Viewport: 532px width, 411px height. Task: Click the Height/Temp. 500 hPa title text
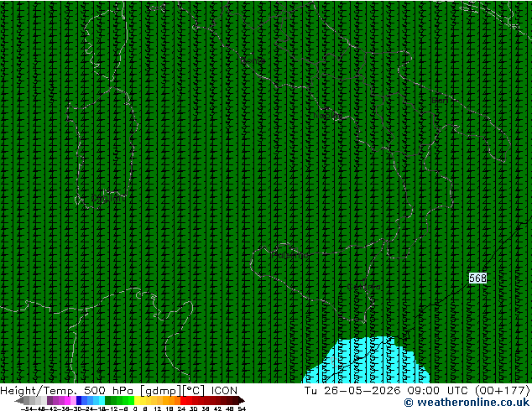click(66, 390)
